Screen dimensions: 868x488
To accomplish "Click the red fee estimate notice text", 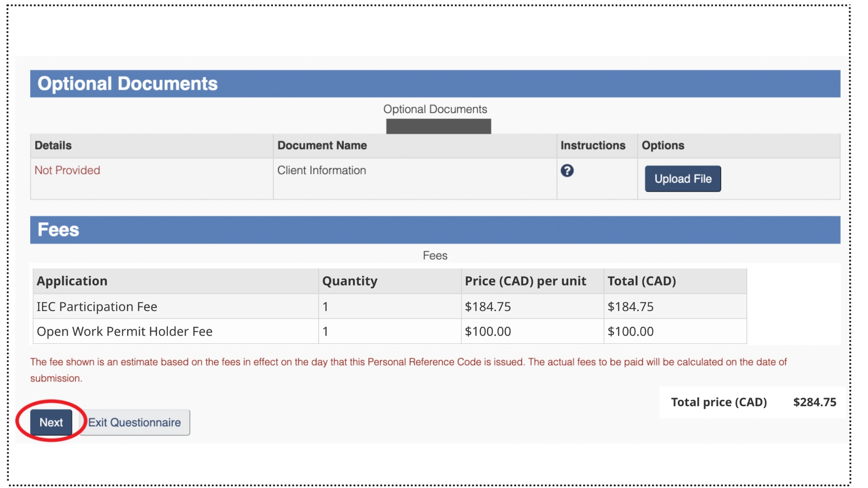I will (408, 363).
